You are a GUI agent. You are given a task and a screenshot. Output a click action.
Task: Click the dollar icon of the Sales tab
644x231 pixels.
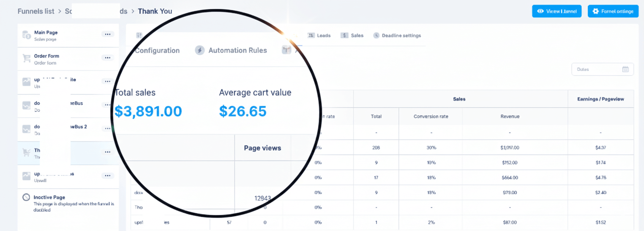tap(344, 35)
